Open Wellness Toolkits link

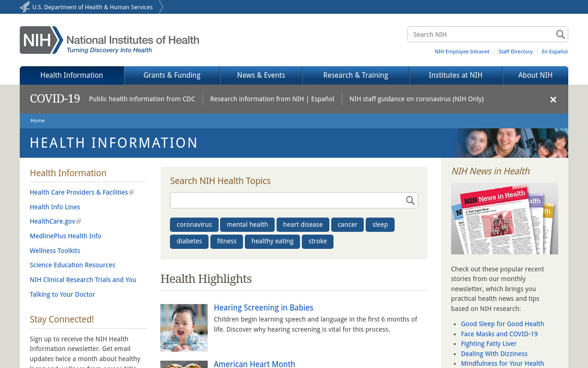pyautogui.click(x=55, y=251)
